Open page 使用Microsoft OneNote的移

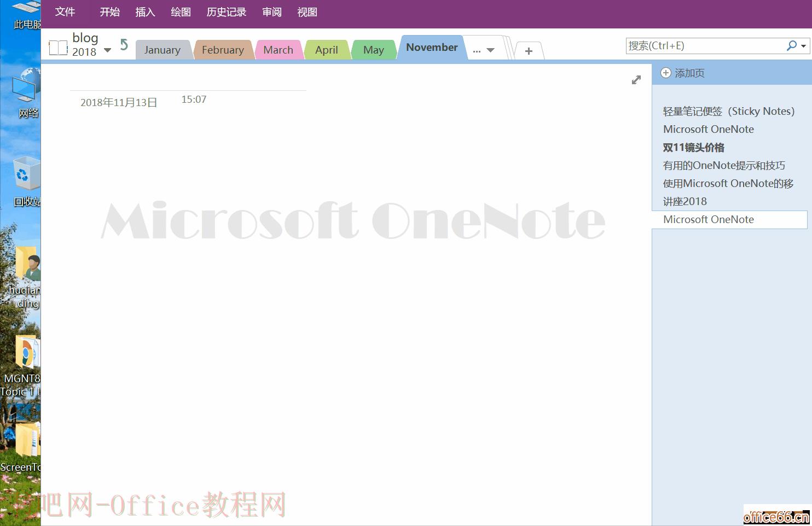point(728,184)
